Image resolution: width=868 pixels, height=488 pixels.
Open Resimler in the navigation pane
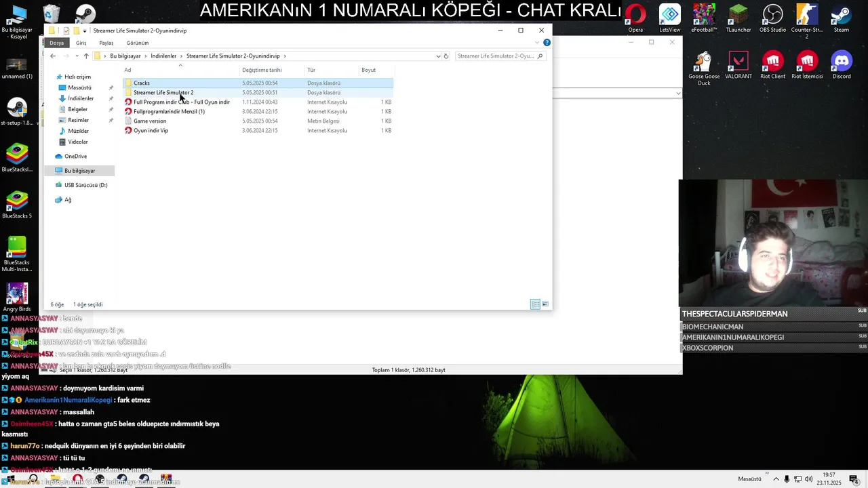click(x=78, y=120)
